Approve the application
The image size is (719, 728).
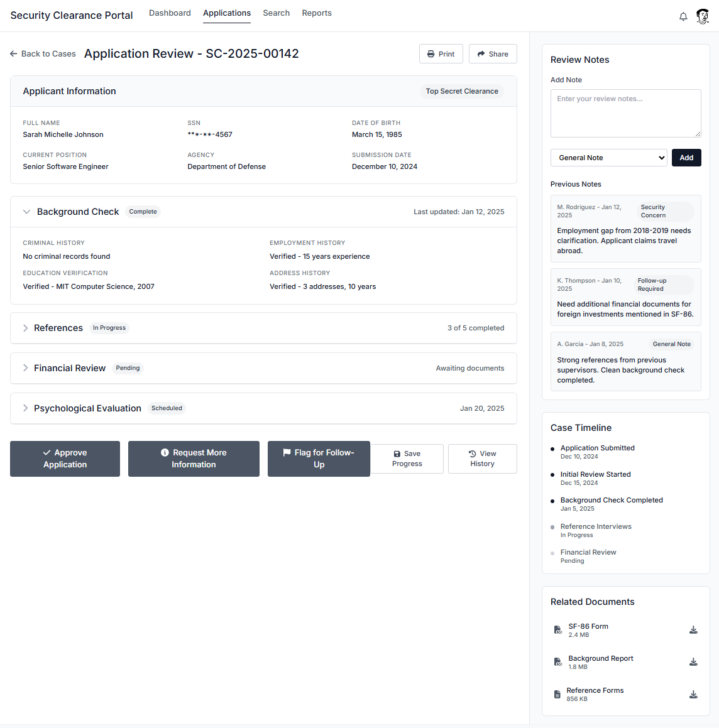coord(65,459)
